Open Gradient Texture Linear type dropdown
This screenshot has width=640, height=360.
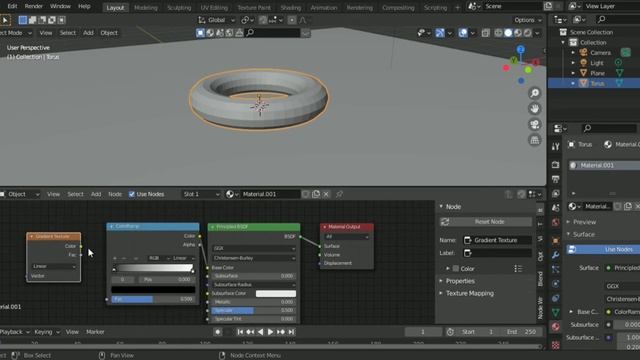[54, 267]
